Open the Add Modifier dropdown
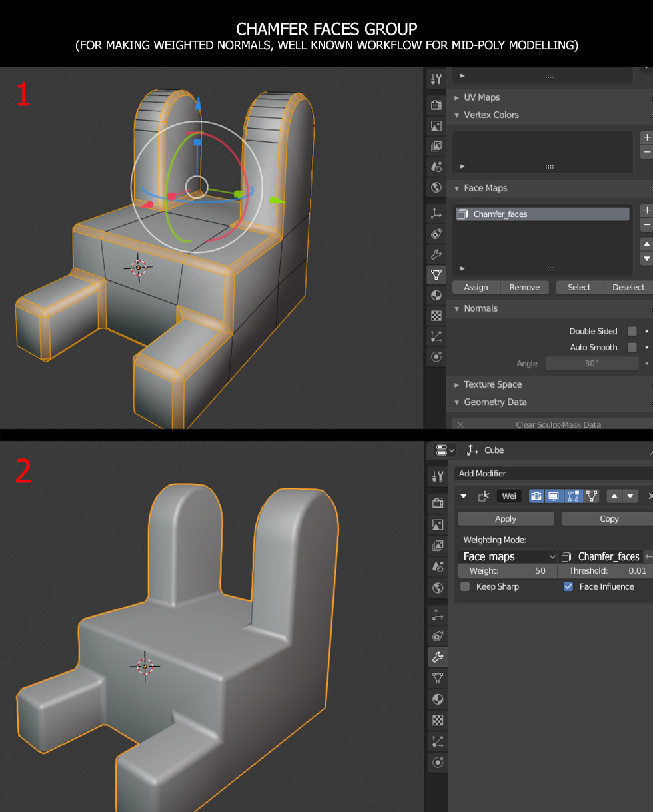653x812 pixels. [x=554, y=474]
